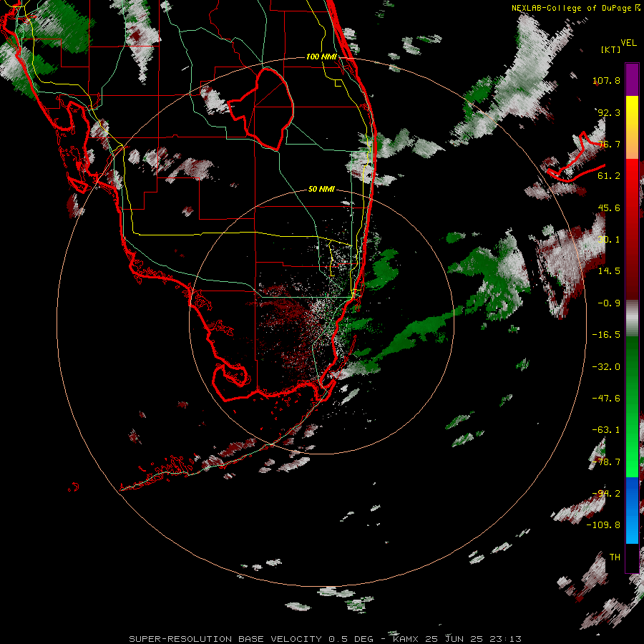Select the -0.9 scale value

609,303
